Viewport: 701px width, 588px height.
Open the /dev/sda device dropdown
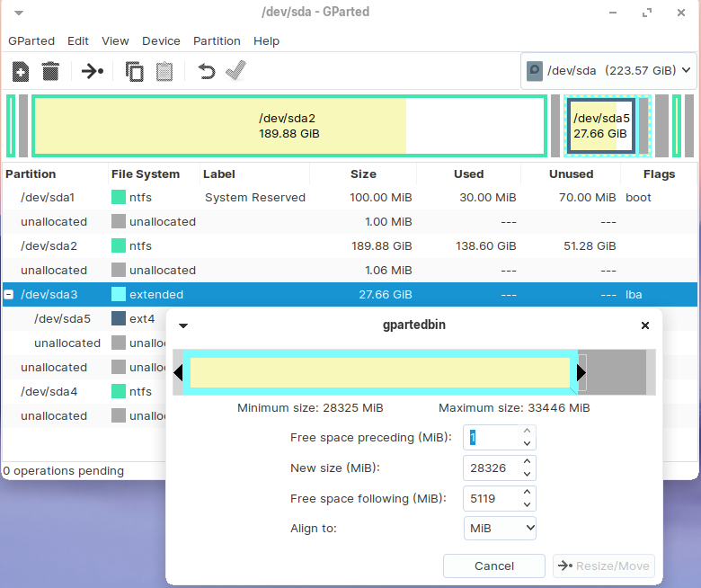609,71
